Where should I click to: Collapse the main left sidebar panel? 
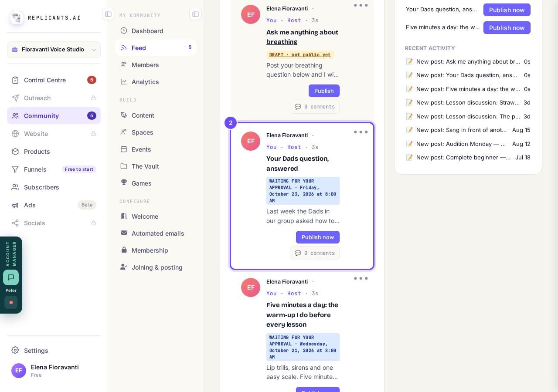[x=108, y=14]
